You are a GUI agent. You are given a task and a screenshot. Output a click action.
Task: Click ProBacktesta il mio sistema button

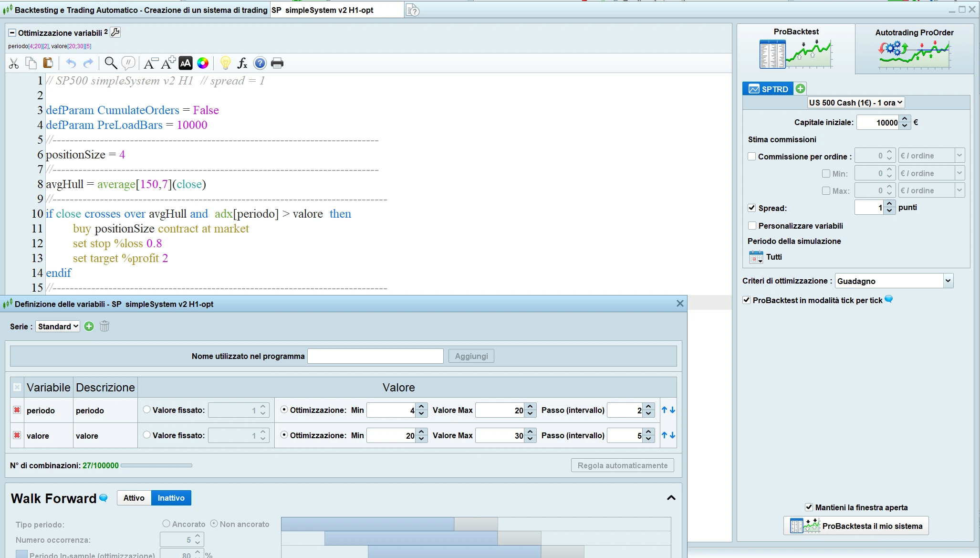coord(856,526)
